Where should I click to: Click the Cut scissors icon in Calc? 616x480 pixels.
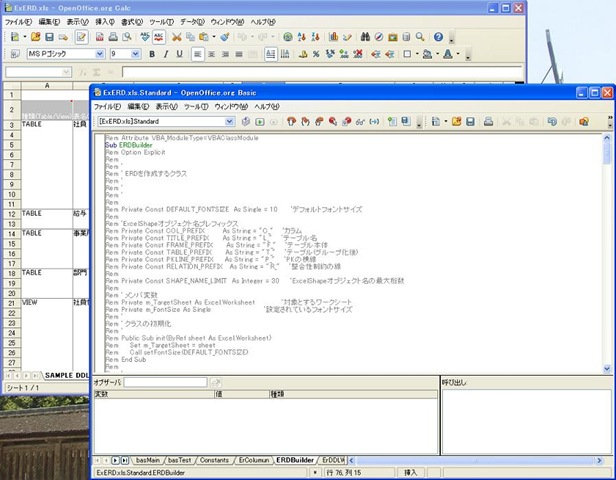pos(176,36)
